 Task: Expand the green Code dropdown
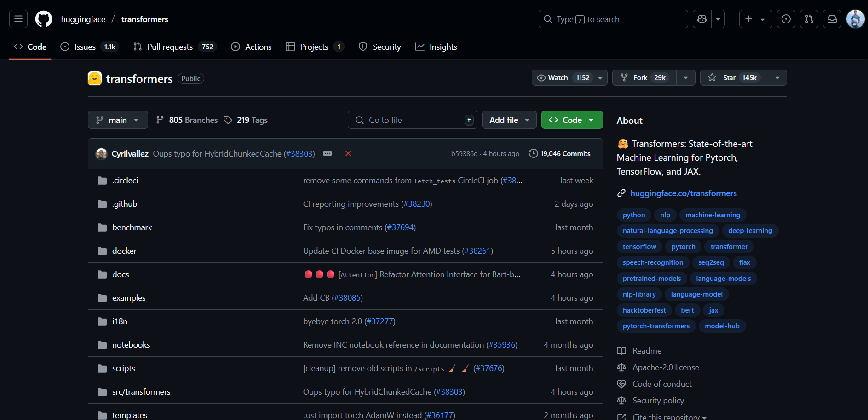(572, 120)
